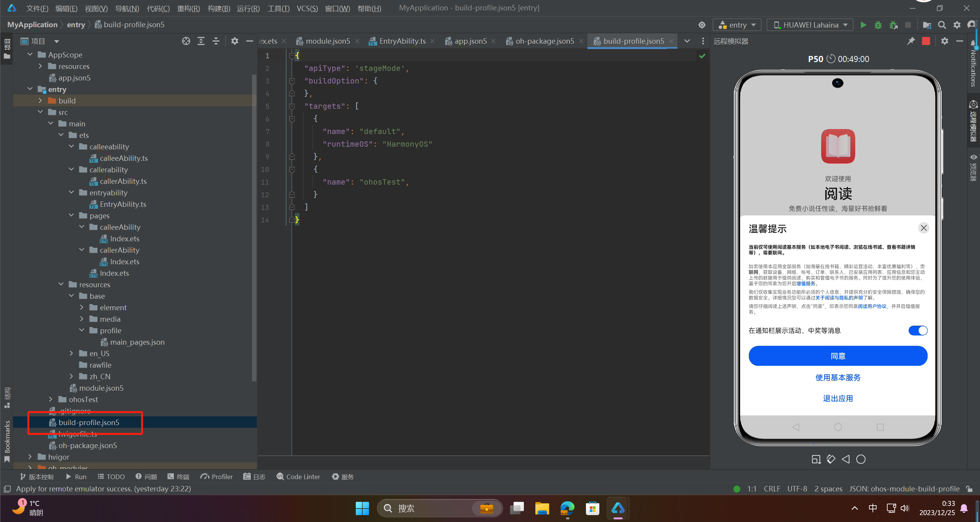Viewport: 980px width, 522px height.
Task: Toggle notification bar messages switch off
Action: coord(918,331)
